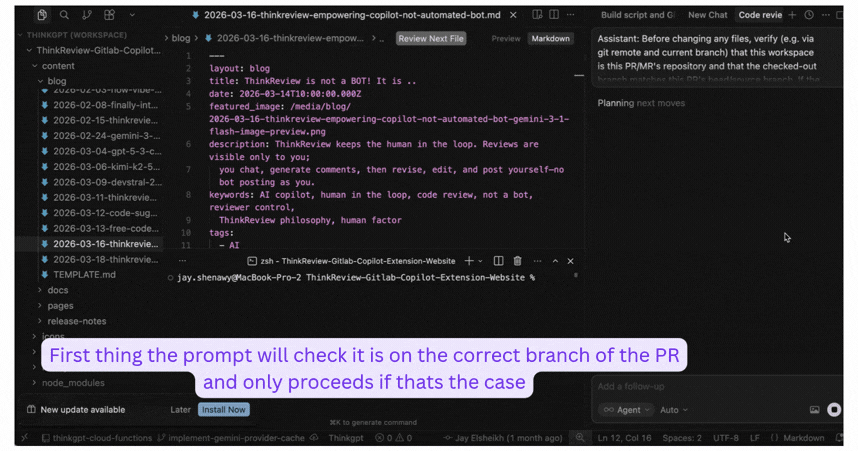
Task: Open chat panel more options ellipsis
Action: (x=826, y=15)
